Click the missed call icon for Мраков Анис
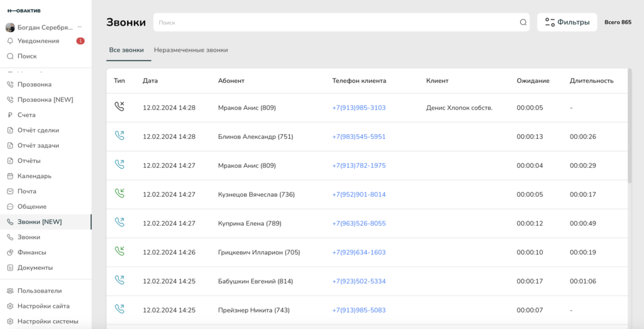Screen dimensions: 644x329 pos(119,107)
